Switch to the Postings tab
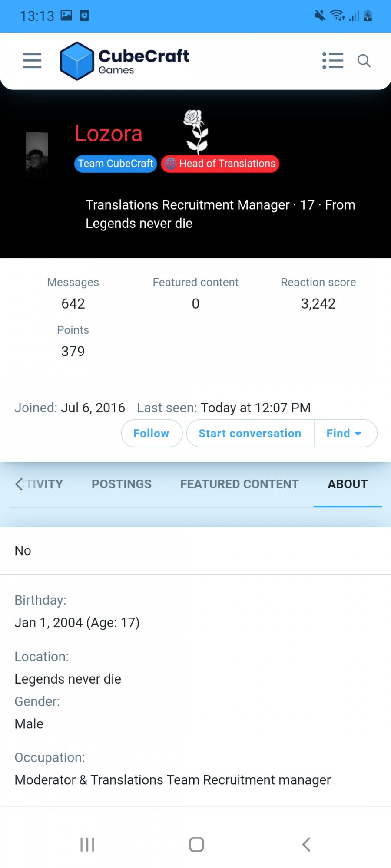Viewport: 391px width, 868px height. coord(122,484)
